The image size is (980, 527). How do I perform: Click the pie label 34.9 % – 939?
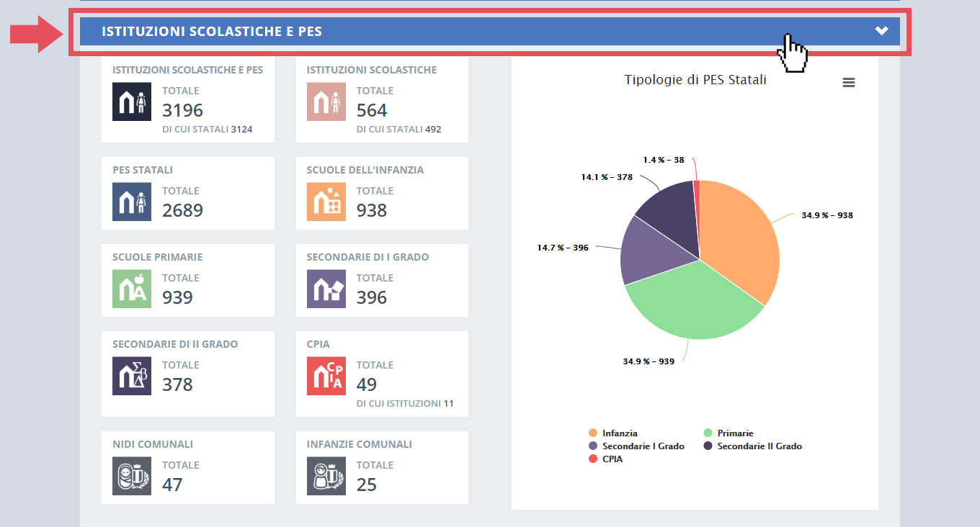(649, 361)
